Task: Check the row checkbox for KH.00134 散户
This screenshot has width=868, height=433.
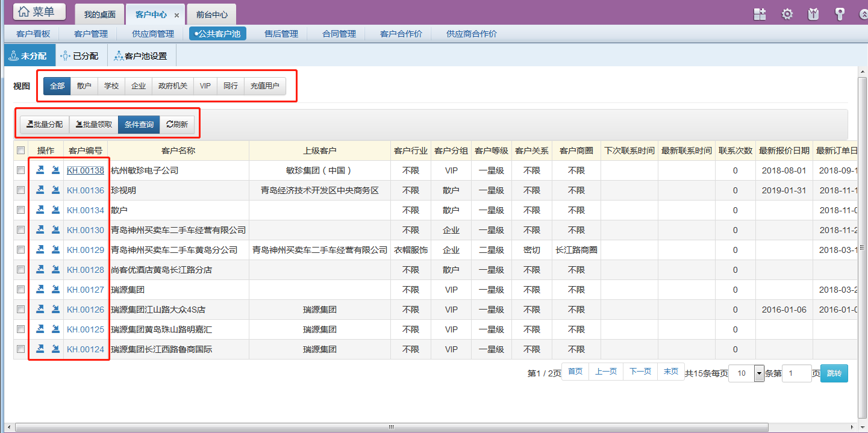Action: (x=21, y=210)
